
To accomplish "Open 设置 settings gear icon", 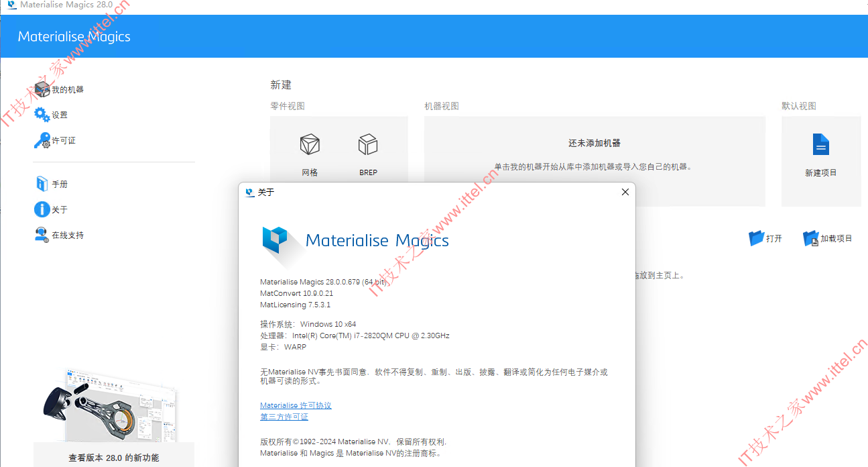I will pyautogui.click(x=42, y=115).
